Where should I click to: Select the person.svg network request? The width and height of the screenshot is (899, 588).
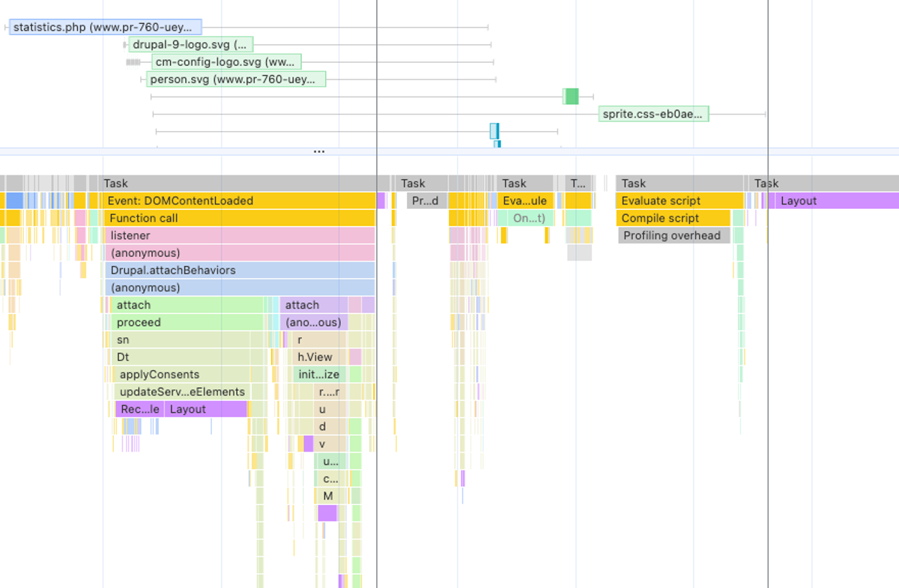click(236, 79)
